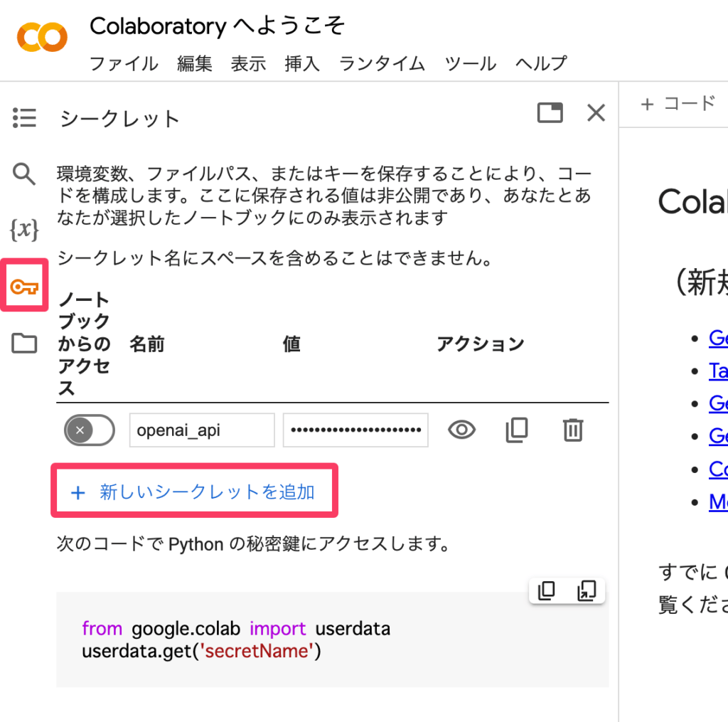Close the シークレット panel
This screenshot has height=722, width=728.
coord(596,112)
